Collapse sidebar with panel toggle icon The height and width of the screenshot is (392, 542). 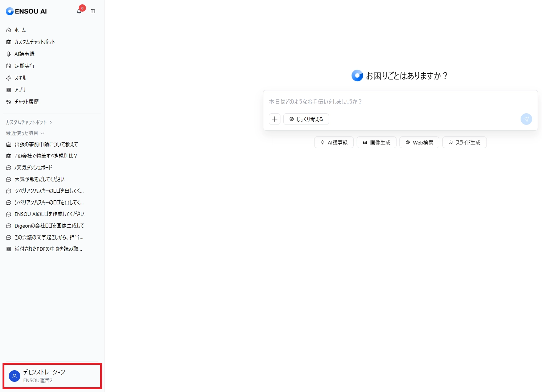[x=93, y=11]
